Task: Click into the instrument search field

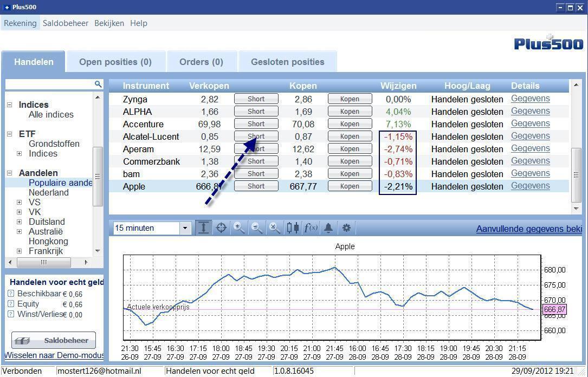Action: tap(49, 84)
